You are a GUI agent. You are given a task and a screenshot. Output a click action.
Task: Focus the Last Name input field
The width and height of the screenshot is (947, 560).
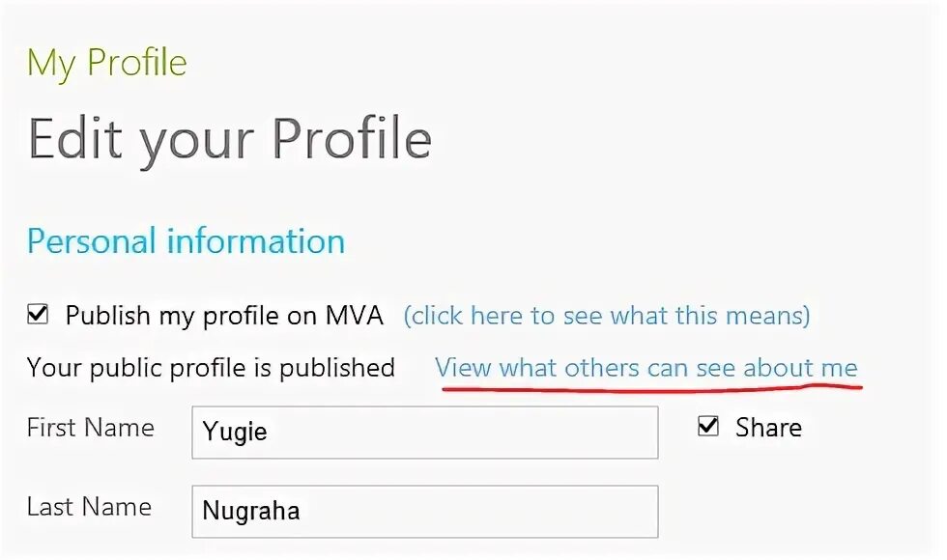click(x=425, y=511)
